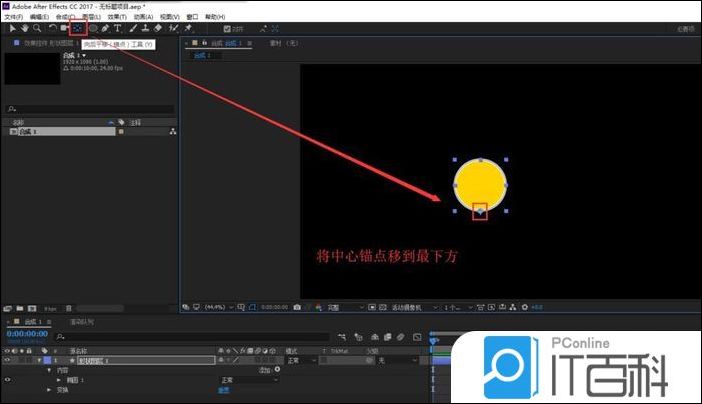The height and width of the screenshot is (404, 702).
Task: Collapse the shape layer 1 twirl arrow
Action: (x=39, y=360)
